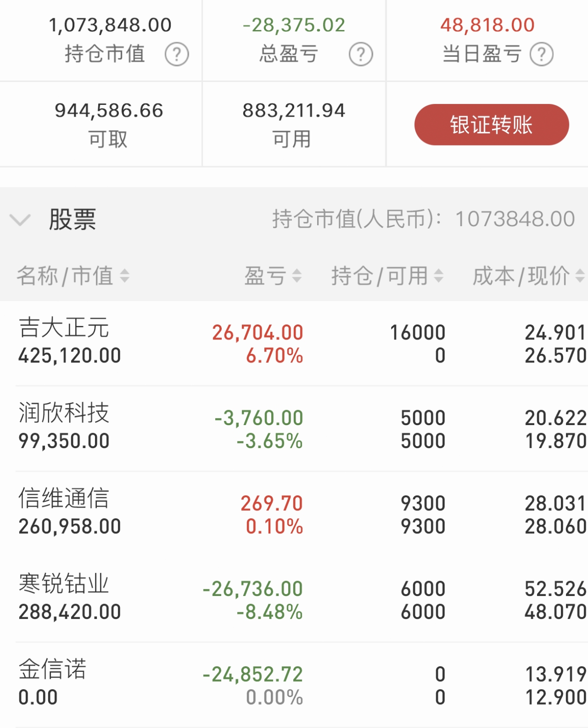Sort by 成本/现价 column arrows

pos(580,275)
